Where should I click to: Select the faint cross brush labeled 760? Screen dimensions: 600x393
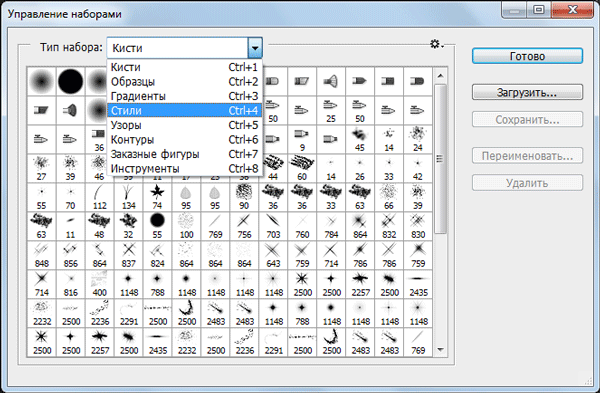[302, 227]
